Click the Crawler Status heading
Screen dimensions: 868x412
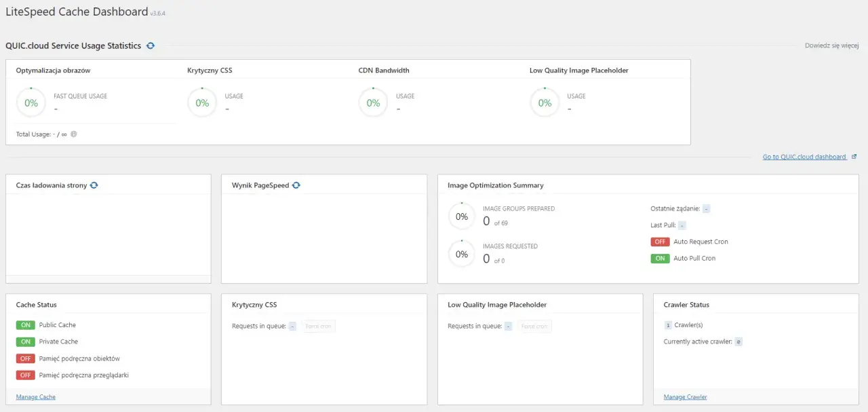[686, 305]
